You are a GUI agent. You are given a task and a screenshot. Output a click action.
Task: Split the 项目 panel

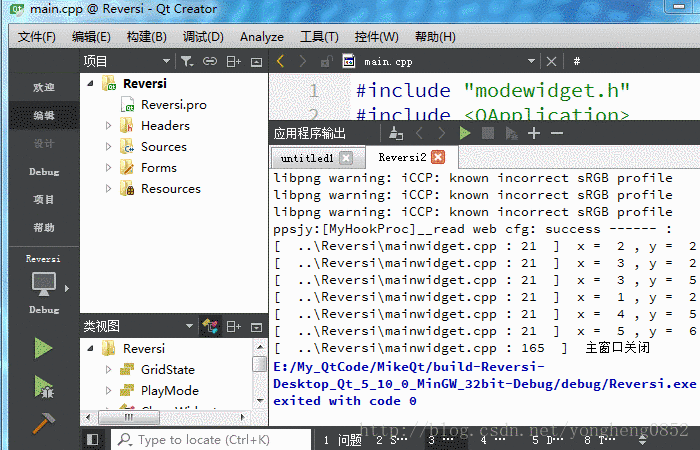tap(233, 61)
